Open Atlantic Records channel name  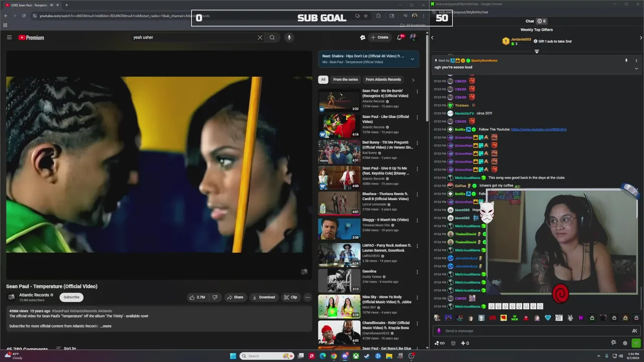[34, 295]
